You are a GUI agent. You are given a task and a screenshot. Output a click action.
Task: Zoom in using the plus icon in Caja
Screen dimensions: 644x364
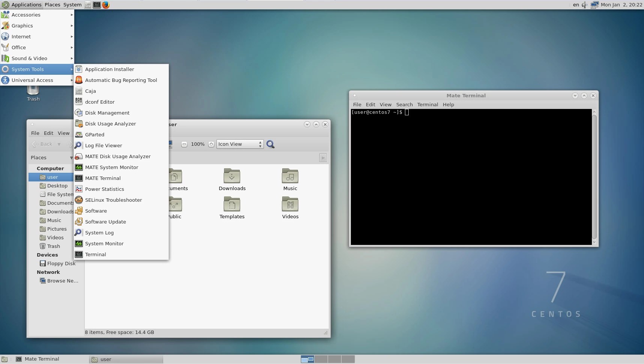tap(212, 144)
